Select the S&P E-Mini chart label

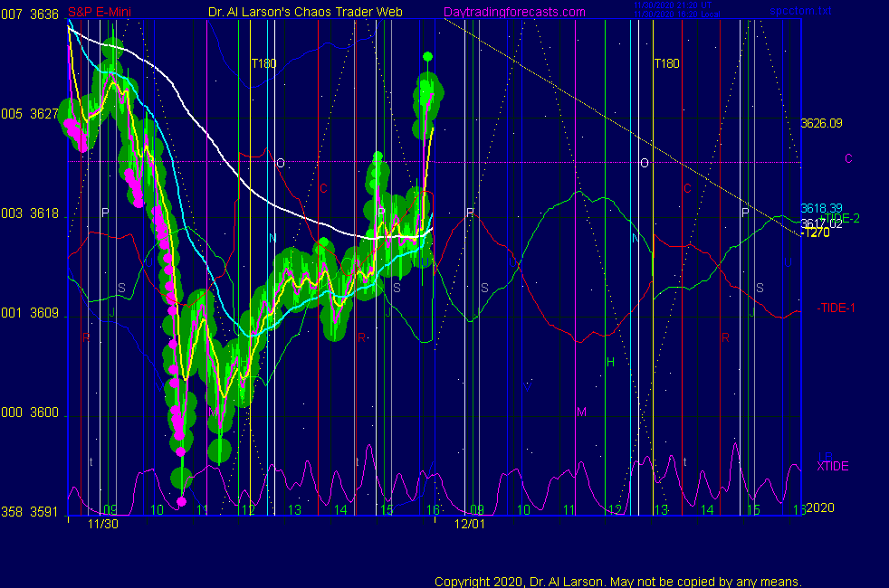(x=100, y=12)
